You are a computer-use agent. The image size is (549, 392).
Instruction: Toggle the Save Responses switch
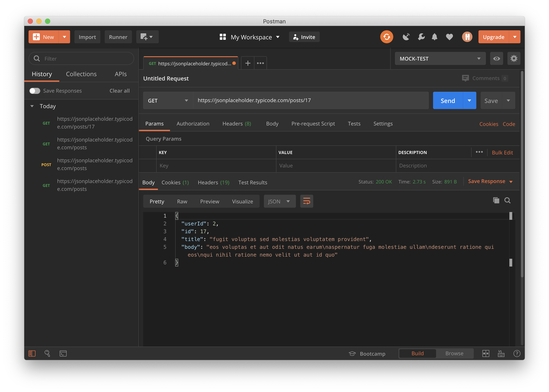pos(35,91)
